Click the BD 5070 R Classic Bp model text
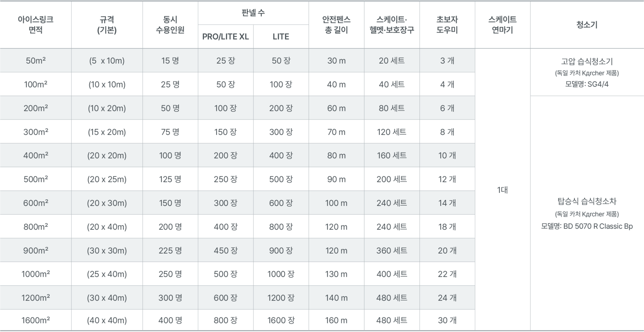The width and height of the screenshot is (644, 332). tap(598, 226)
